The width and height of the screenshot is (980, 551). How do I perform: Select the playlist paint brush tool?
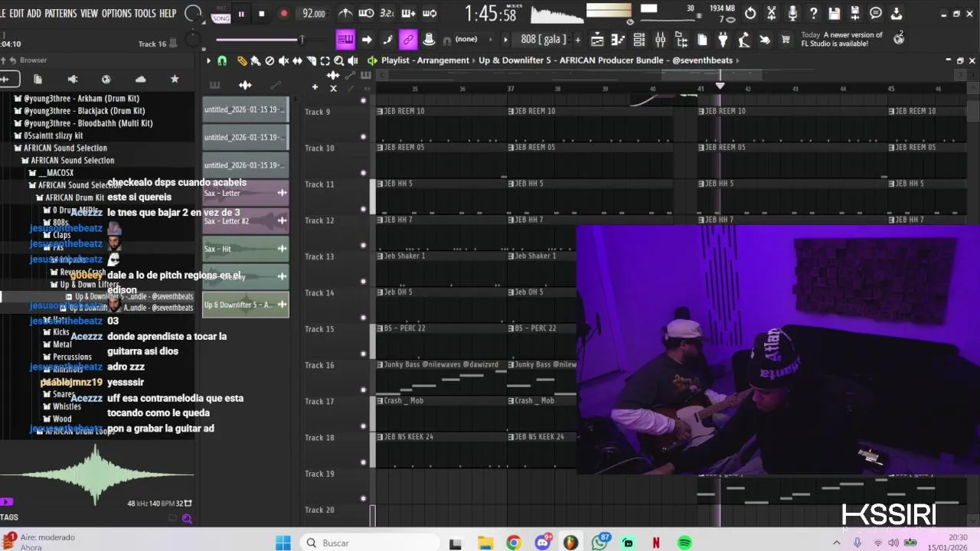pos(256,60)
